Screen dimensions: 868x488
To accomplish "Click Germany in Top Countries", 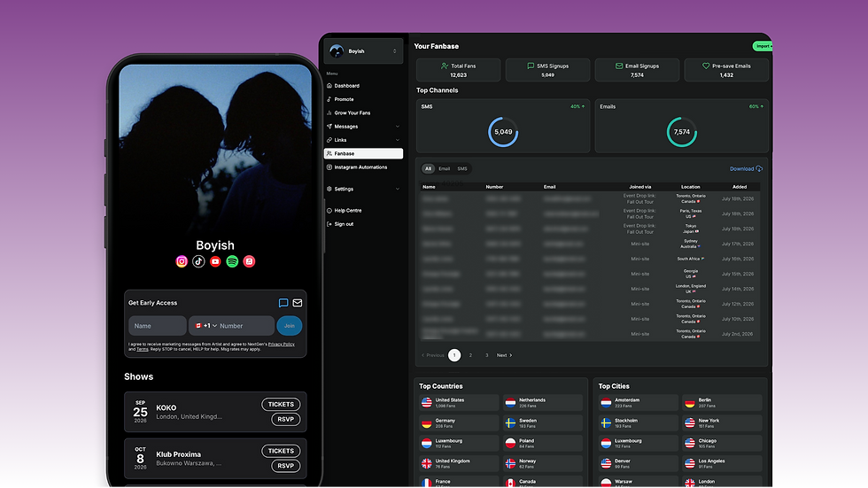I will click(459, 423).
